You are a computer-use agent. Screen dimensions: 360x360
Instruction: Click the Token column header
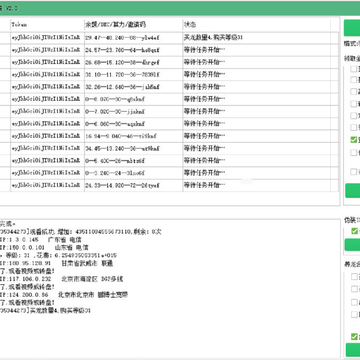pos(47,25)
